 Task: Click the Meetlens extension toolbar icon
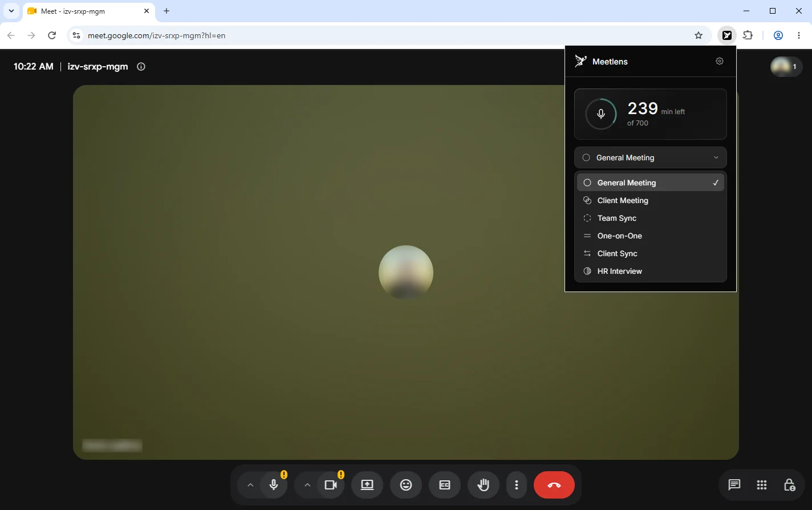click(x=727, y=35)
